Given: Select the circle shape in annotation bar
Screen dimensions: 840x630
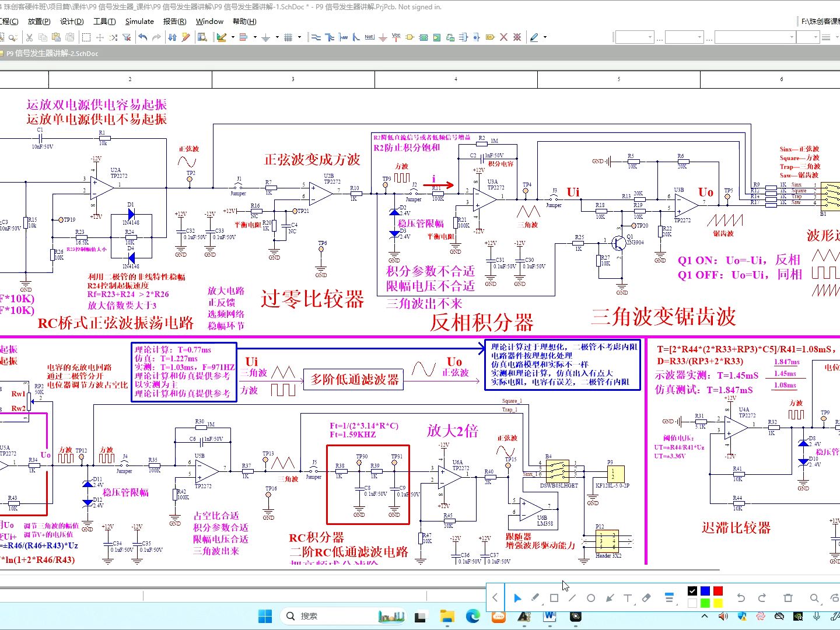Looking at the screenshot, I should point(591,598).
